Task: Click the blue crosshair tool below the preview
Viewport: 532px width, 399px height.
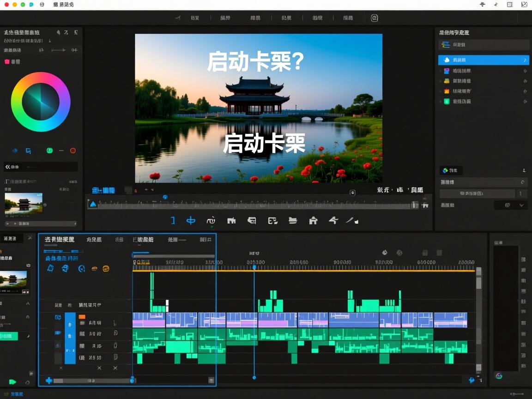Action: click(191, 221)
